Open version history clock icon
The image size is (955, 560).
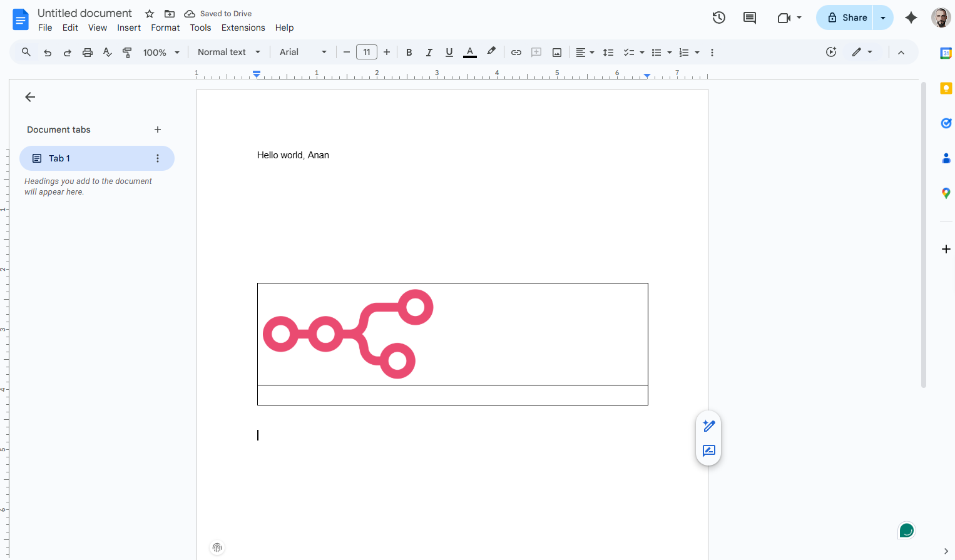coord(719,18)
